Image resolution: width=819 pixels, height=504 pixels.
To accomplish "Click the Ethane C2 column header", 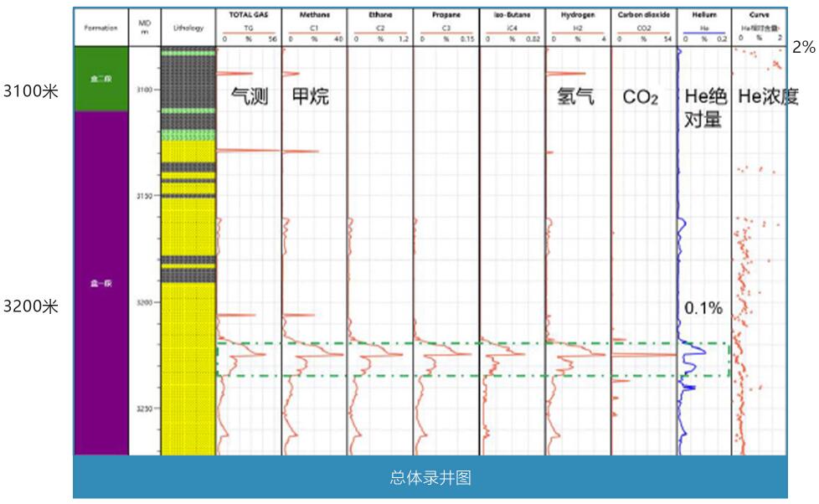I will [x=379, y=15].
